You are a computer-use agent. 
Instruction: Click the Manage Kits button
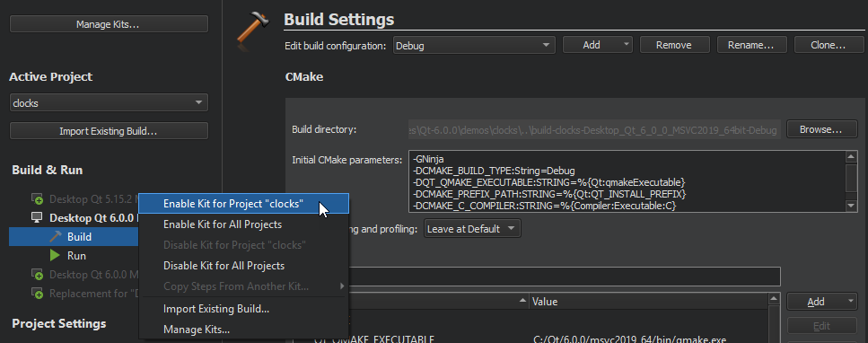(109, 24)
